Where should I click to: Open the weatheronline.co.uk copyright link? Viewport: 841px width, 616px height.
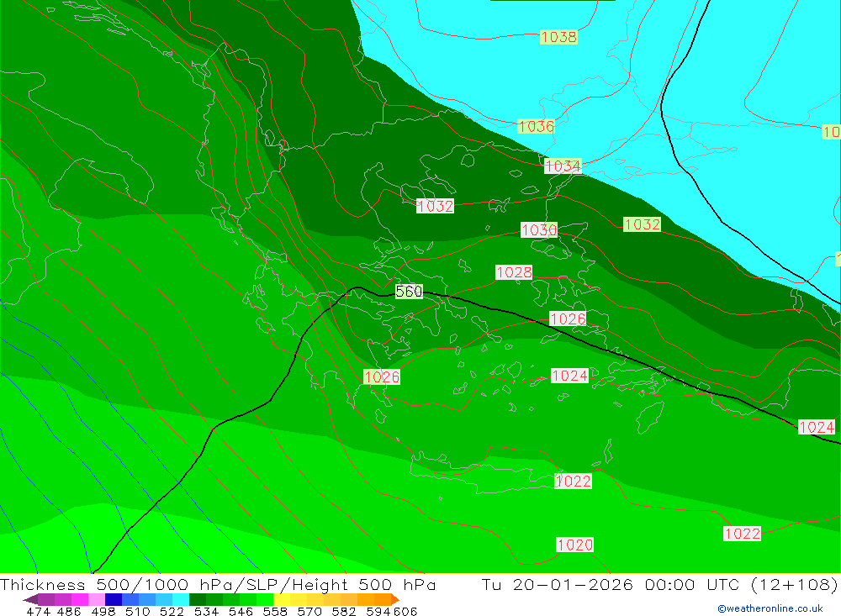(770, 608)
